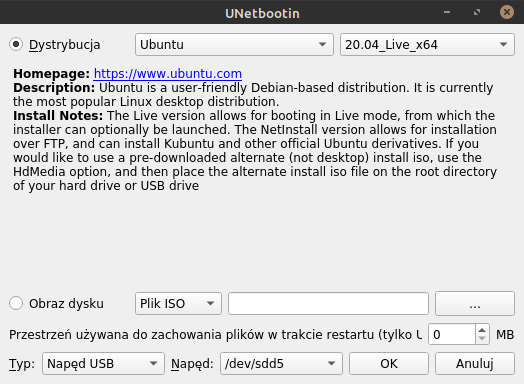Click the 'Przestrzeń używana do zachowania plików' label

216,335
